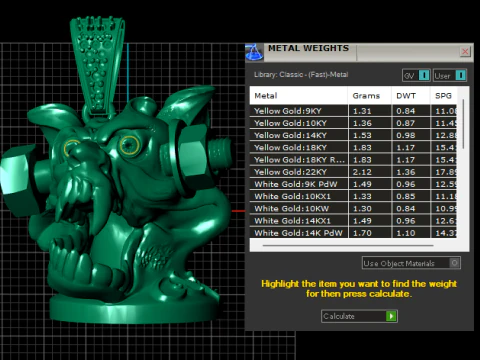The image size is (480, 360).
Task: Select the Yellow Gold:18KY R... row
Action: 353,160
